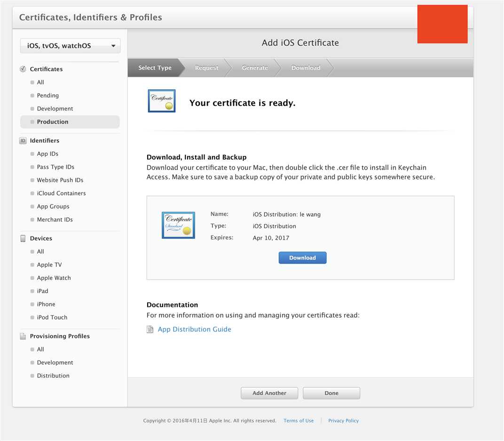Click the Identifiers ID icon in sidebar
This screenshot has width=504, height=441.
pos(23,141)
